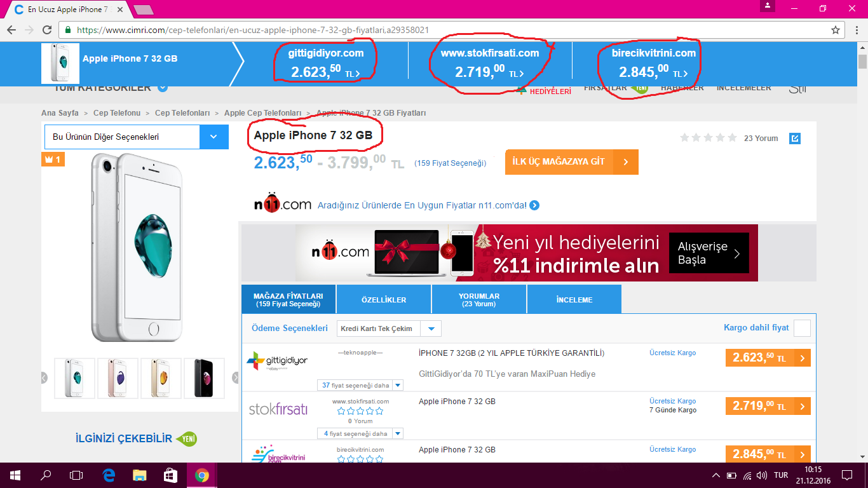
Task: Click the star rating under www.stokfirsati.com
Action: (x=360, y=411)
